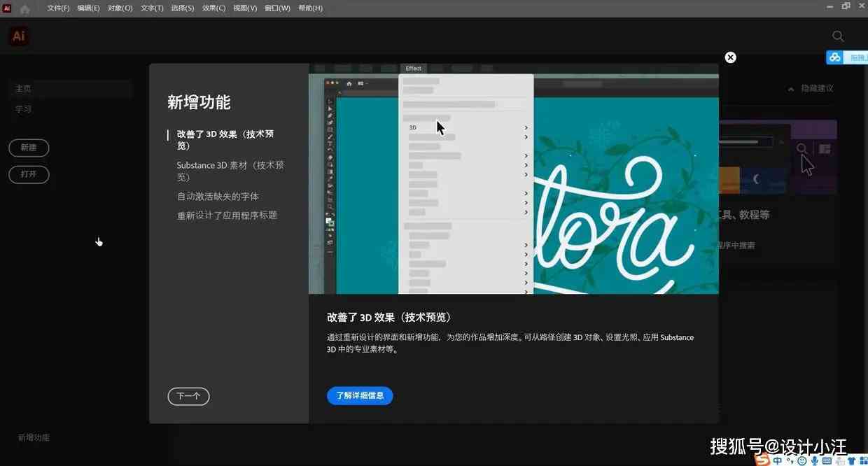Click the Sogou input method S icon

(762, 461)
